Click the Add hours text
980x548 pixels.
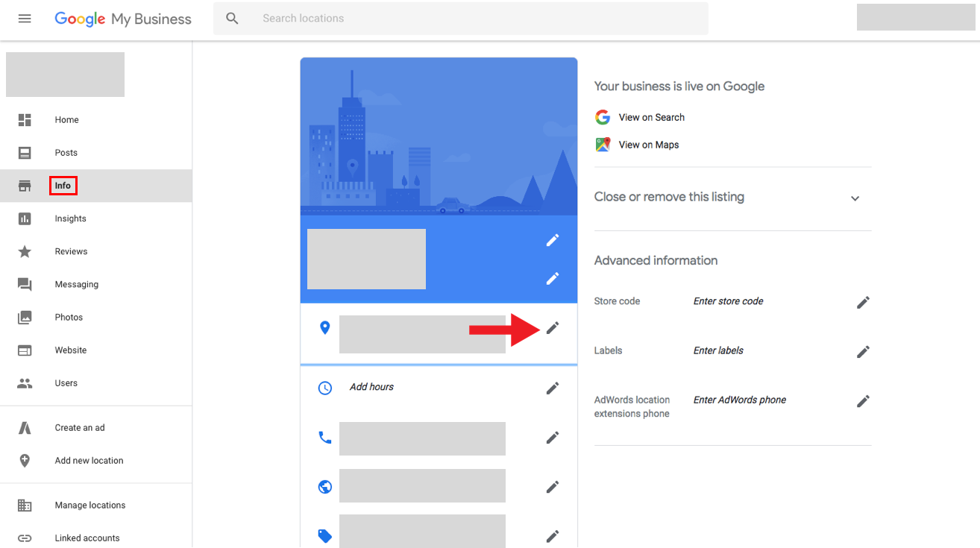click(371, 387)
